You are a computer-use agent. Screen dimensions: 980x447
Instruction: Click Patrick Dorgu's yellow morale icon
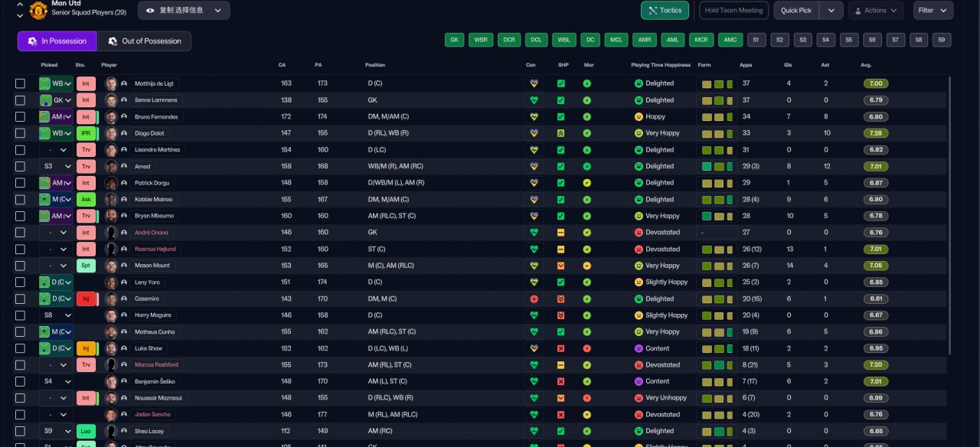tap(587, 183)
